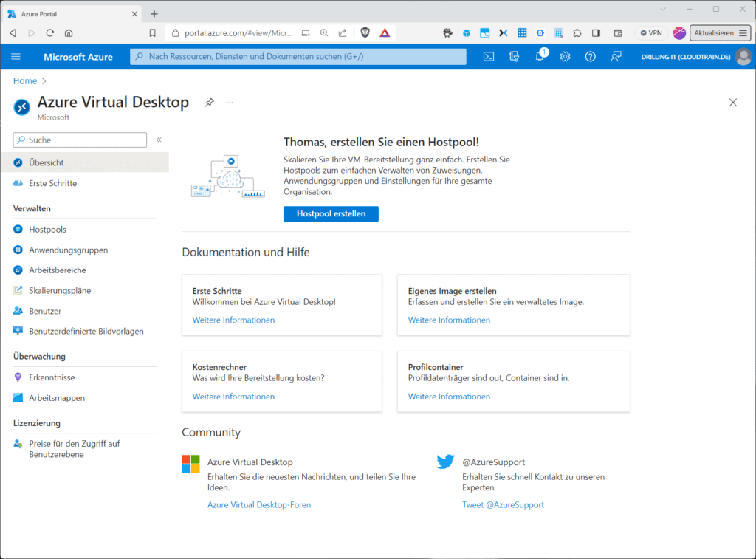This screenshot has height=559, width=756.
Task: Open Brave Shields lion icon
Action: point(365,32)
